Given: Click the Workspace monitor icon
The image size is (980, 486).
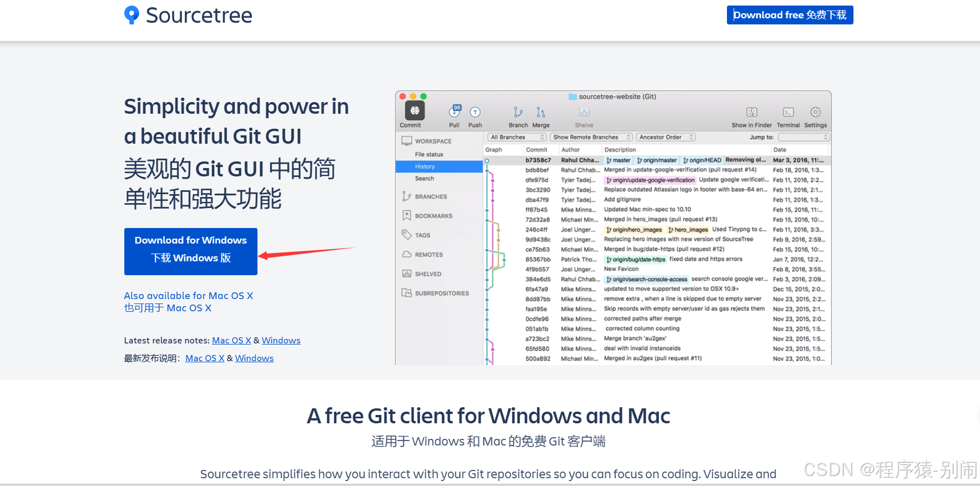Looking at the screenshot, I should tap(407, 141).
